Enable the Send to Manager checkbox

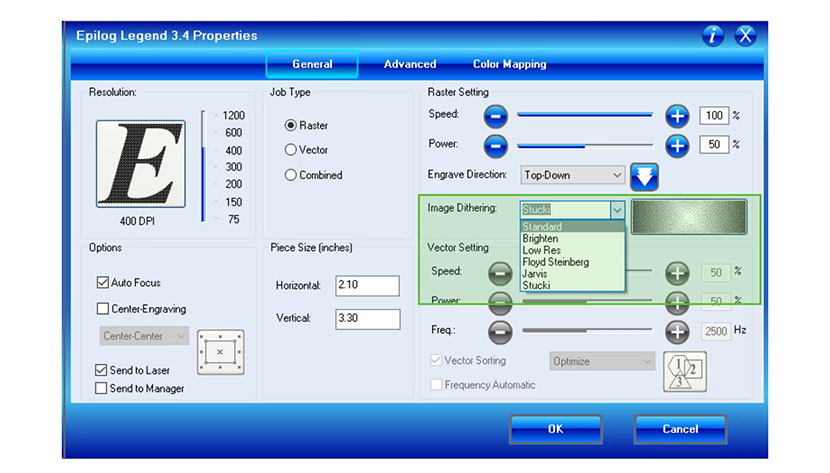click(x=102, y=388)
